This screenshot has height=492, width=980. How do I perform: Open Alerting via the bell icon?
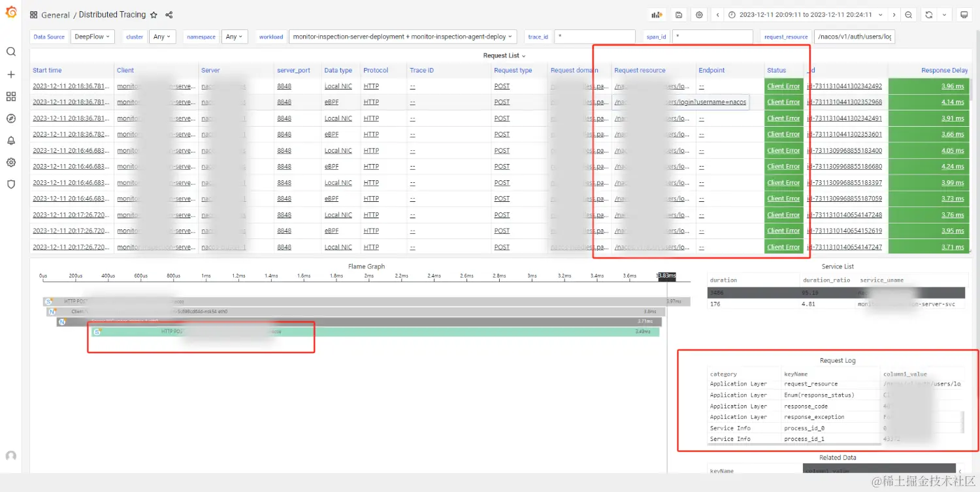point(10,140)
